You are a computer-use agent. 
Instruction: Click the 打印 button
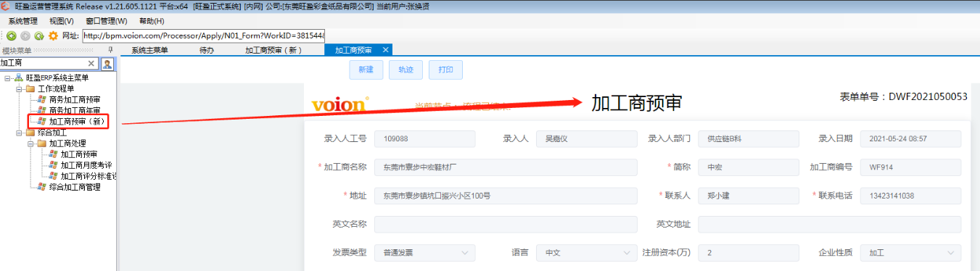[446, 70]
